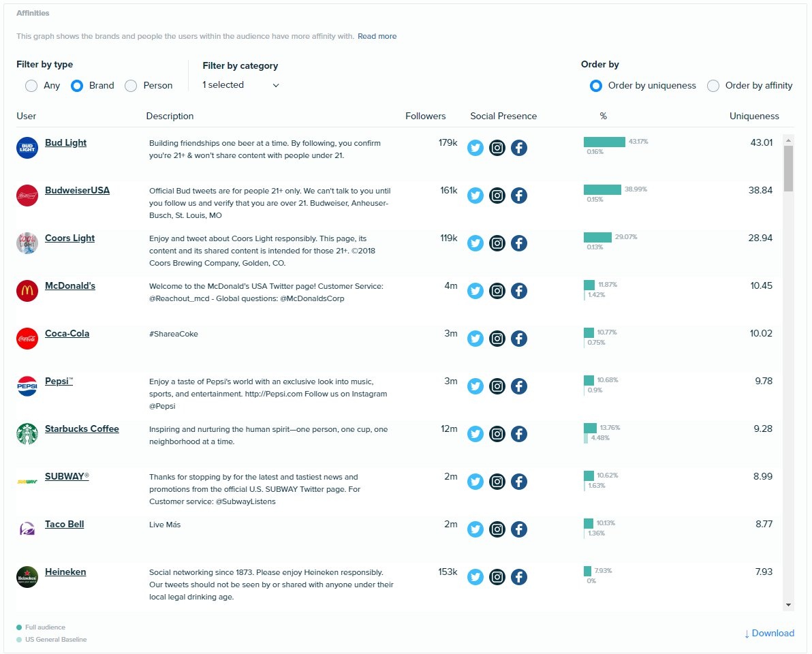Click Pepsi's Instagram icon
This screenshot has width=812, height=654.
497,386
